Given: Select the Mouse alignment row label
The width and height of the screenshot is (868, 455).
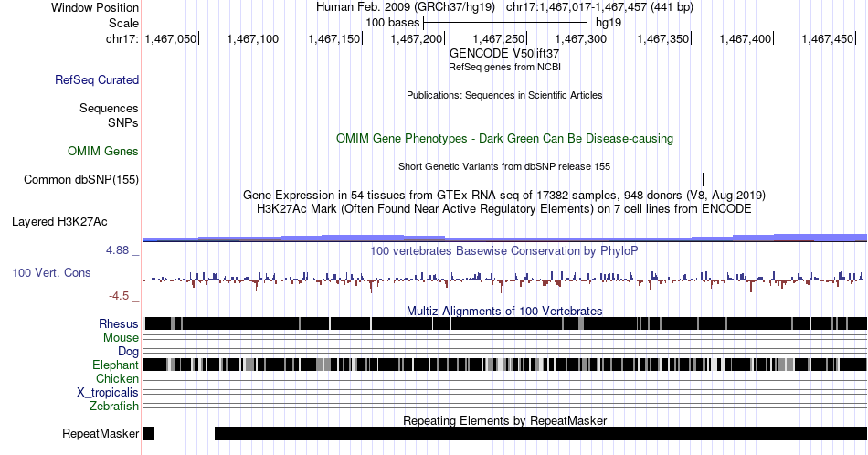Looking at the screenshot, I should 121,338.
